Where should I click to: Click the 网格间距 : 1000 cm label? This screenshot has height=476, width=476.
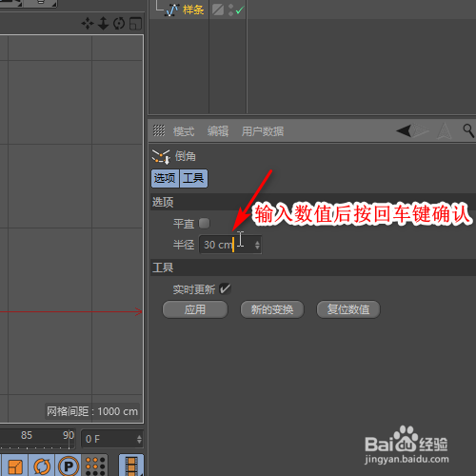tap(92, 411)
